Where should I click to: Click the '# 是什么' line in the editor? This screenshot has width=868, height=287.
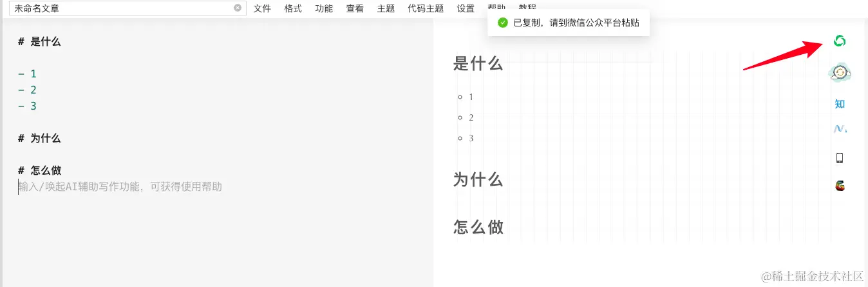click(x=39, y=42)
